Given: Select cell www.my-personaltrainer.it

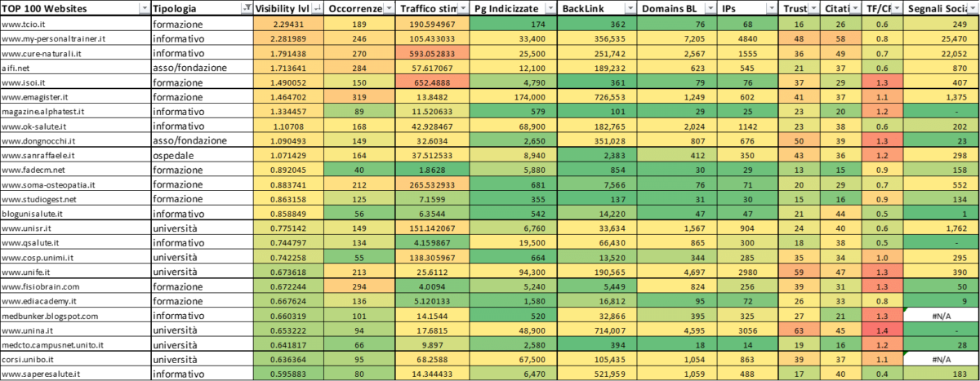Looking at the screenshot, I should (75, 38).
